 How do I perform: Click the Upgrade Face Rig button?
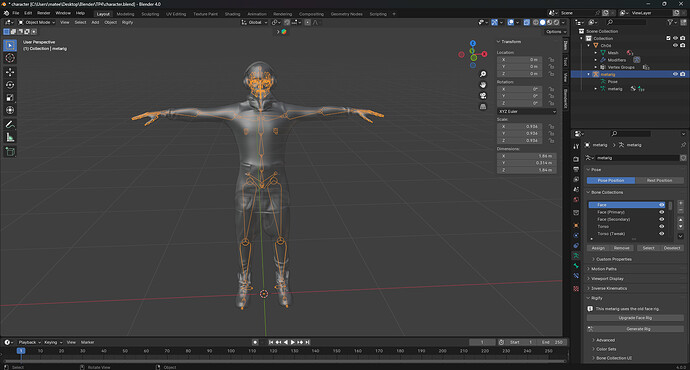[x=635, y=318]
